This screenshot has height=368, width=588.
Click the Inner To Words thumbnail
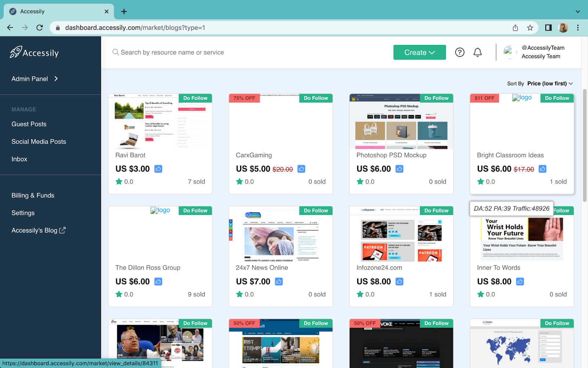click(x=522, y=239)
